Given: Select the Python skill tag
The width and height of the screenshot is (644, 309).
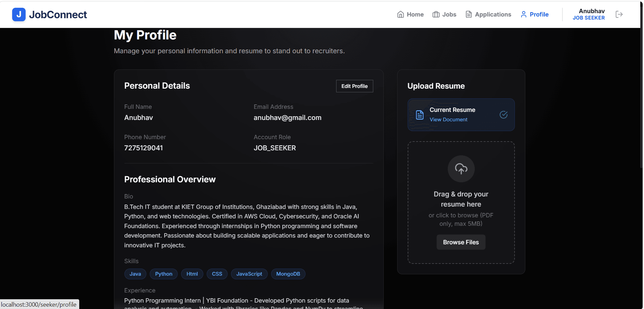Looking at the screenshot, I should point(164,274).
